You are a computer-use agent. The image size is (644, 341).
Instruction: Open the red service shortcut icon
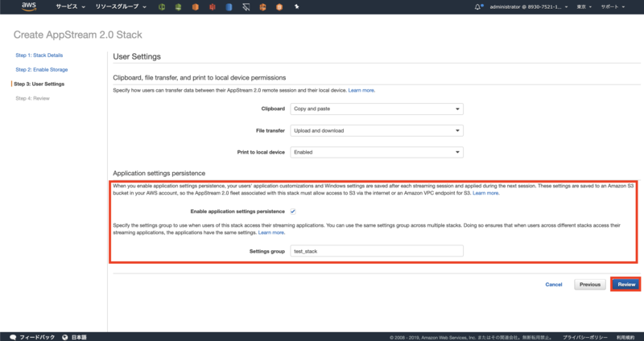pyautogui.click(x=212, y=7)
